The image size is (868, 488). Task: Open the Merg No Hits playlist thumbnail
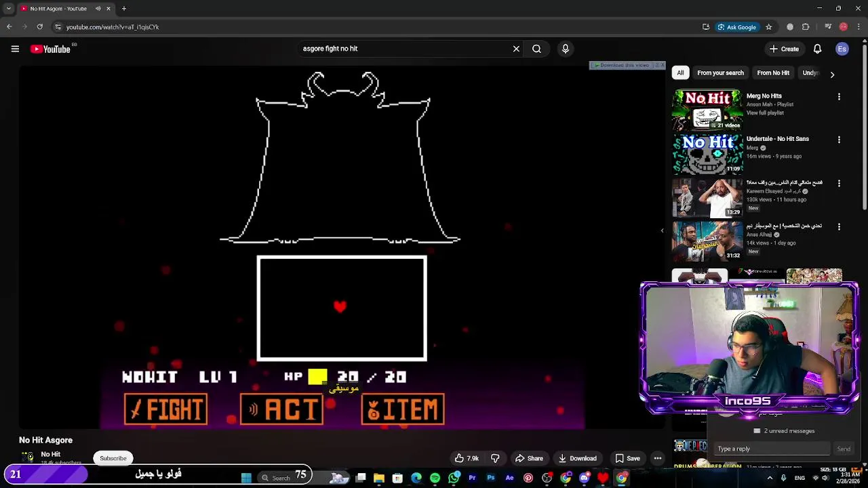707,110
